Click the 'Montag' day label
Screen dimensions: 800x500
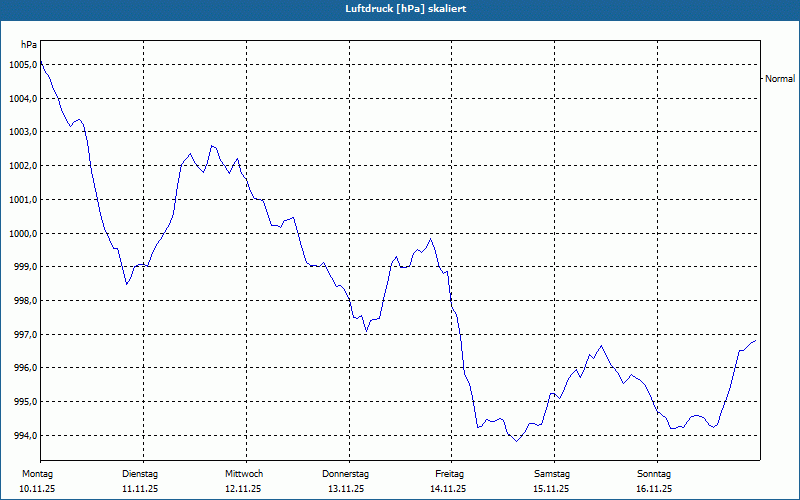click(x=37, y=474)
